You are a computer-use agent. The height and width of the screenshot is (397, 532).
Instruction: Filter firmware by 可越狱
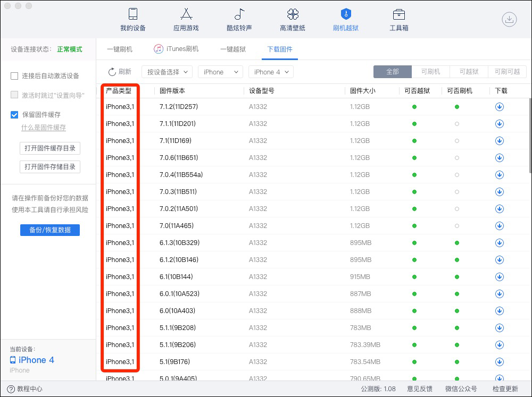(x=469, y=72)
